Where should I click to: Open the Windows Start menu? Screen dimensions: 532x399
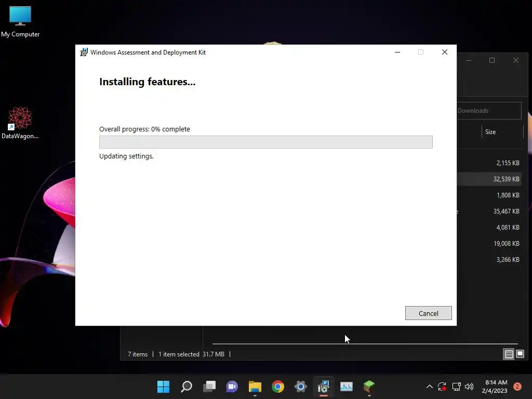pyautogui.click(x=163, y=387)
